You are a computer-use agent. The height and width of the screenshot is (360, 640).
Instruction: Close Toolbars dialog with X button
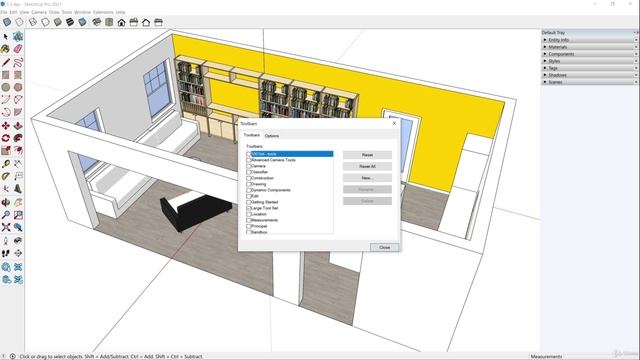point(394,123)
